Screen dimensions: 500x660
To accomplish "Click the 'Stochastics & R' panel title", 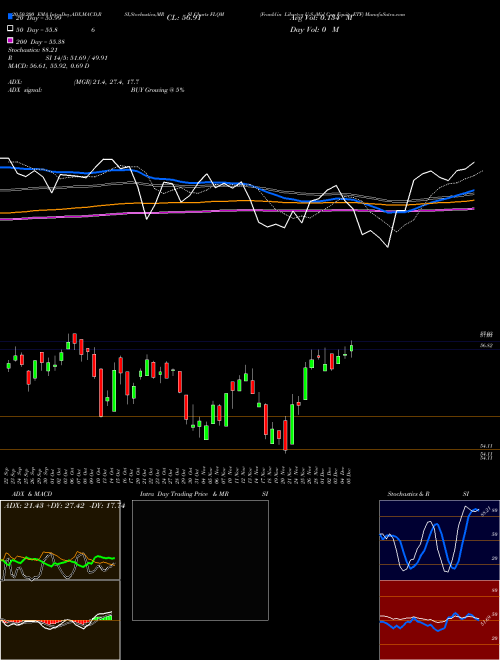I will (408, 494).
